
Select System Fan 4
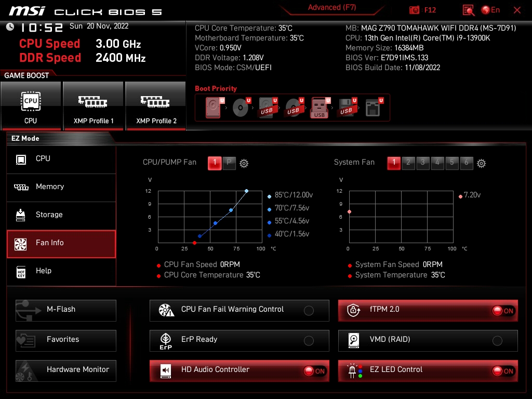coord(437,163)
